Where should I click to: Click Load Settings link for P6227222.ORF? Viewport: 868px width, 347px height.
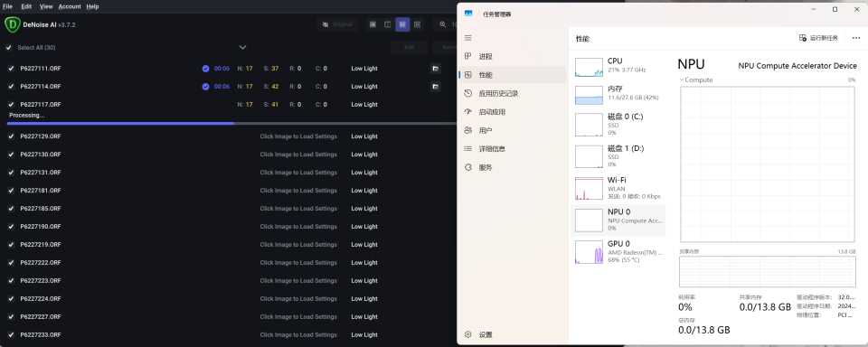tap(298, 262)
